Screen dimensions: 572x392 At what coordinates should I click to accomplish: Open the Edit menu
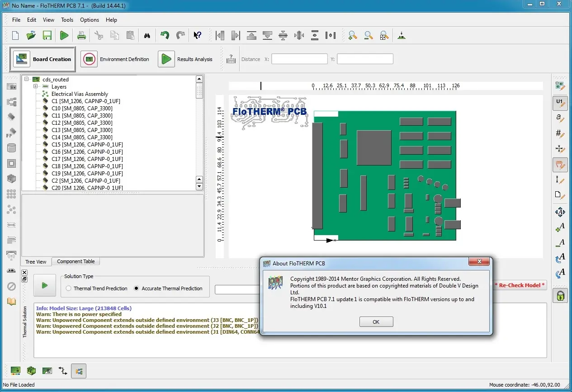pos(32,20)
